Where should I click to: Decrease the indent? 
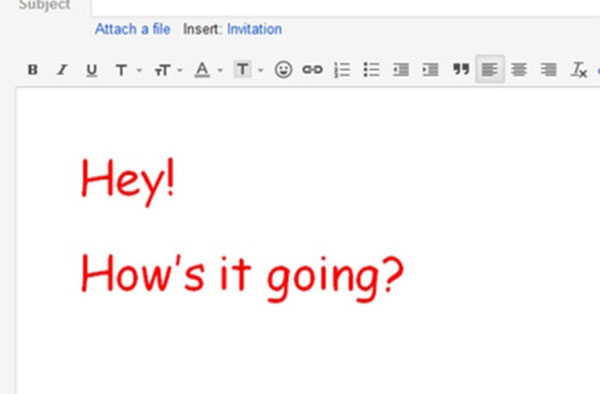click(401, 70)
